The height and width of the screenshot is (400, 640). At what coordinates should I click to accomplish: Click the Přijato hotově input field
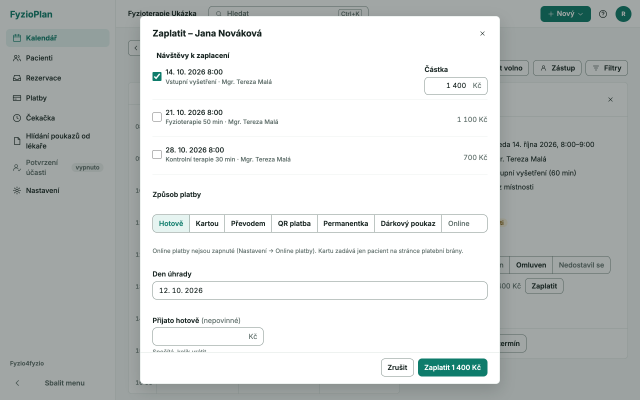click(208, 337)
